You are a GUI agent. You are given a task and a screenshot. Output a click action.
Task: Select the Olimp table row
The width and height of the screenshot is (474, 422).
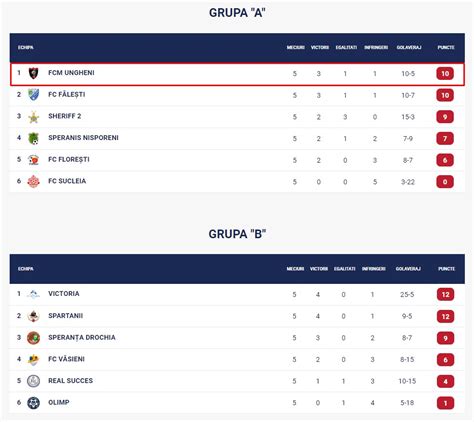coord(237,403)
